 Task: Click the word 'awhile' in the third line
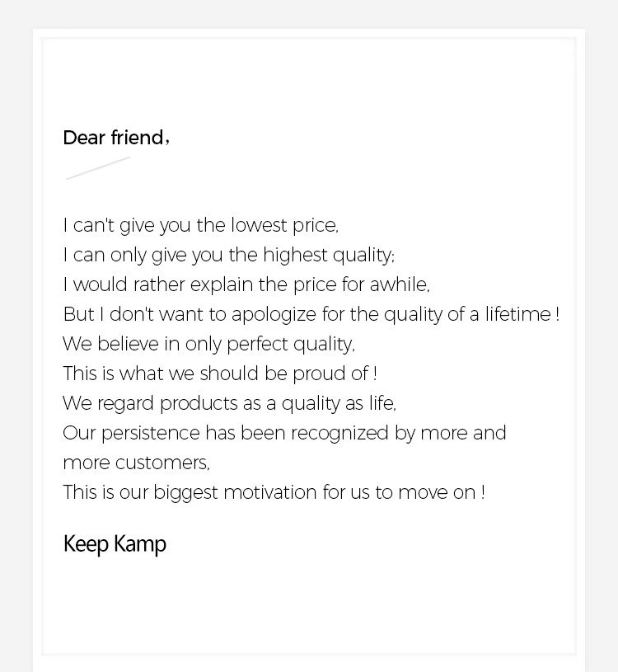click(399, 284)
